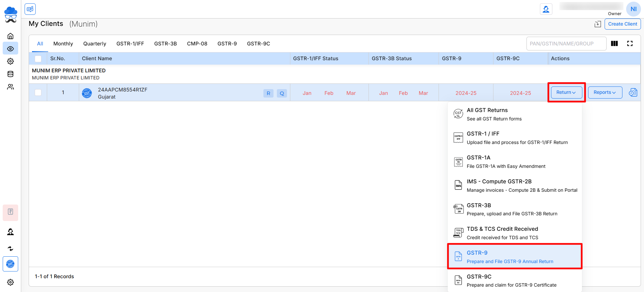Open the eye view icon in sidebar

[10, 49]
